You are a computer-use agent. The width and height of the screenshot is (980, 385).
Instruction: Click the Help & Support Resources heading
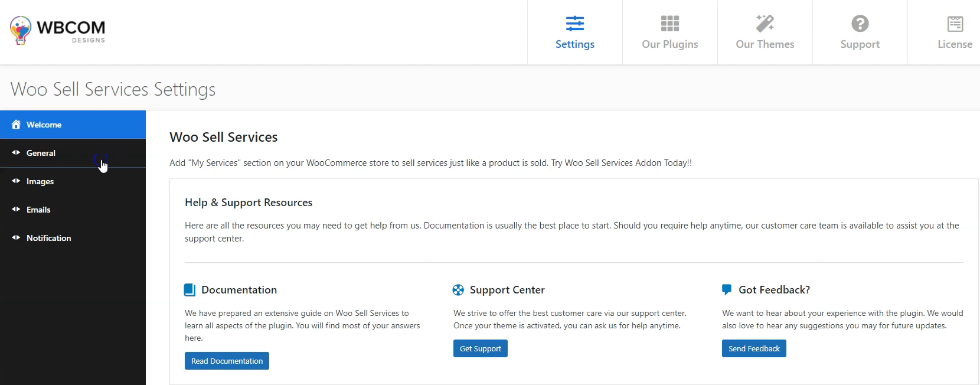tap(249, 203)
